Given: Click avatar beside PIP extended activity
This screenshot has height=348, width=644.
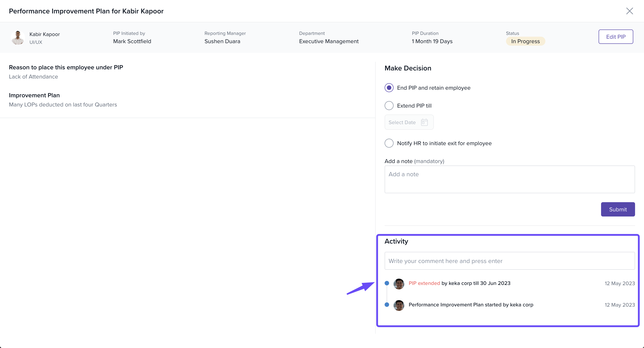Looking at the screenshot, I should (x=399, y=284).
